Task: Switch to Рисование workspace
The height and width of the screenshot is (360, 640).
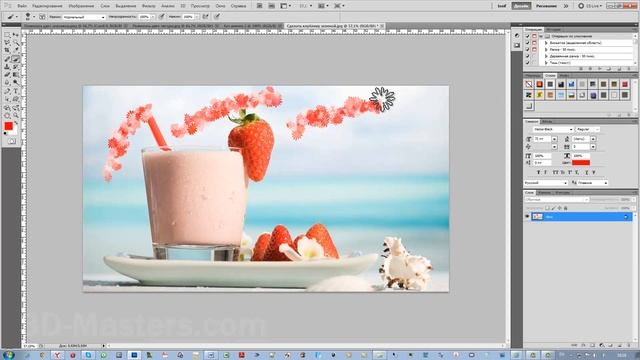Action: point(546,6)
